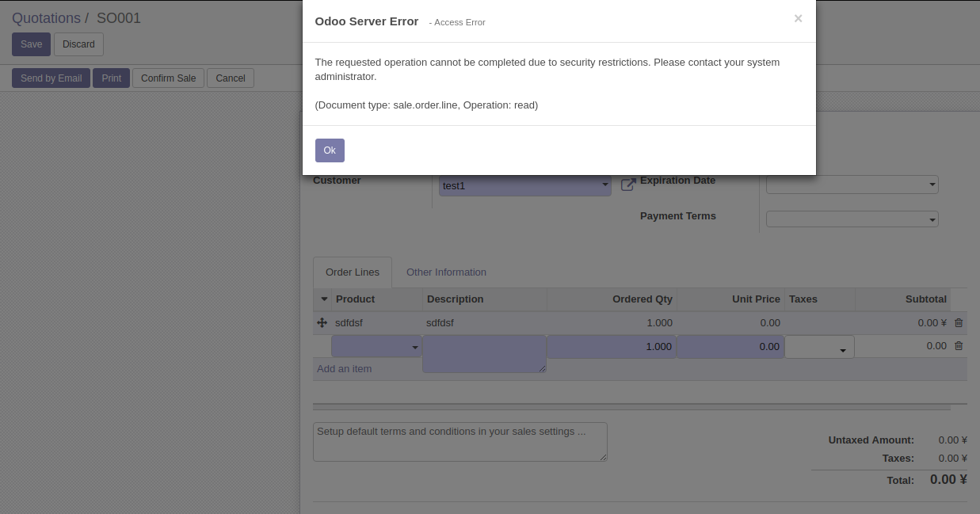The width and height of the screenshot is (980, 514).
Task: Click the terms and conditions text area
Action: tap(460, 442)
